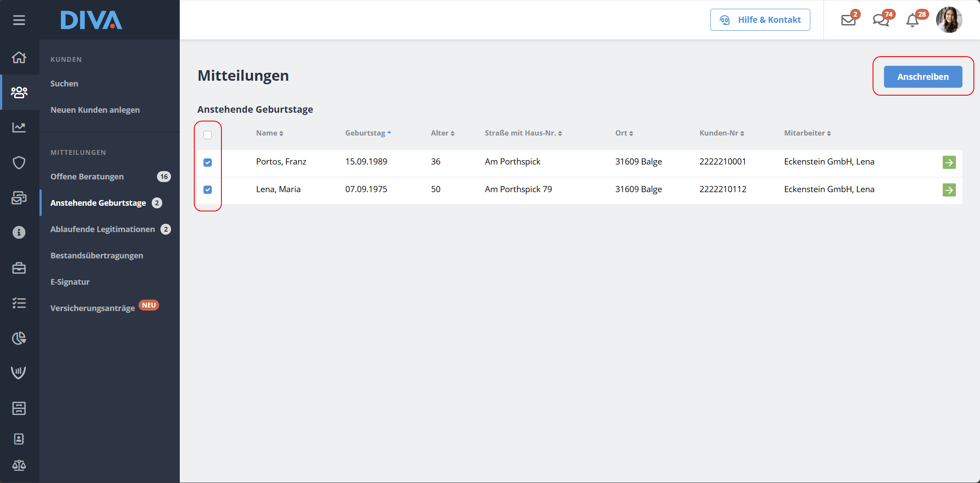Toggle the select-all checkbox in table header
Screen dimensions: 980x483
click(208, 135)
